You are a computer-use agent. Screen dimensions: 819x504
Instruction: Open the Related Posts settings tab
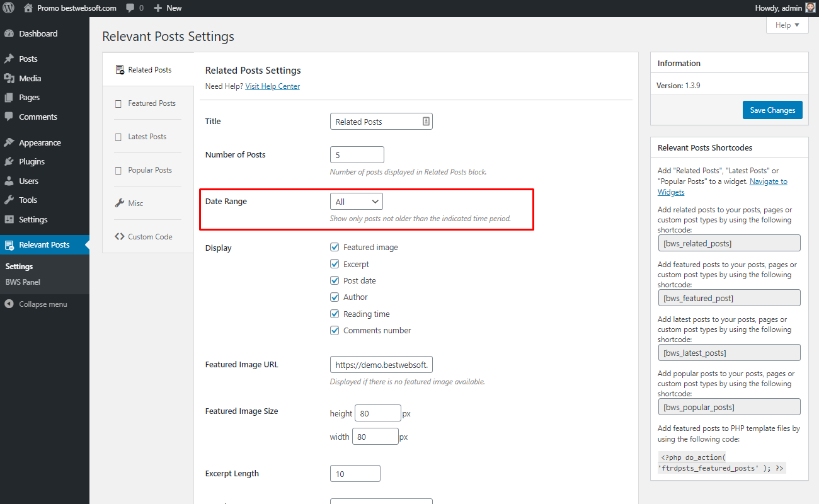[148, 70]
